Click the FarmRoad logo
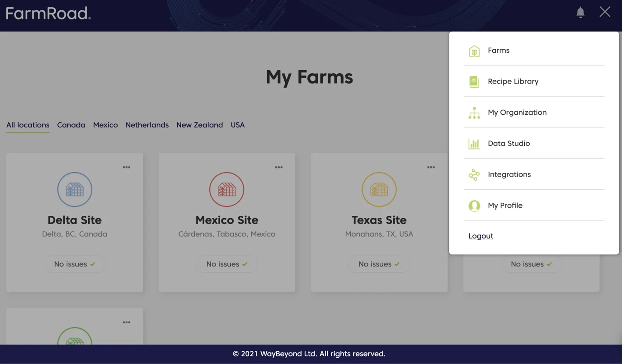622x364 pixels. click(48, 13)
